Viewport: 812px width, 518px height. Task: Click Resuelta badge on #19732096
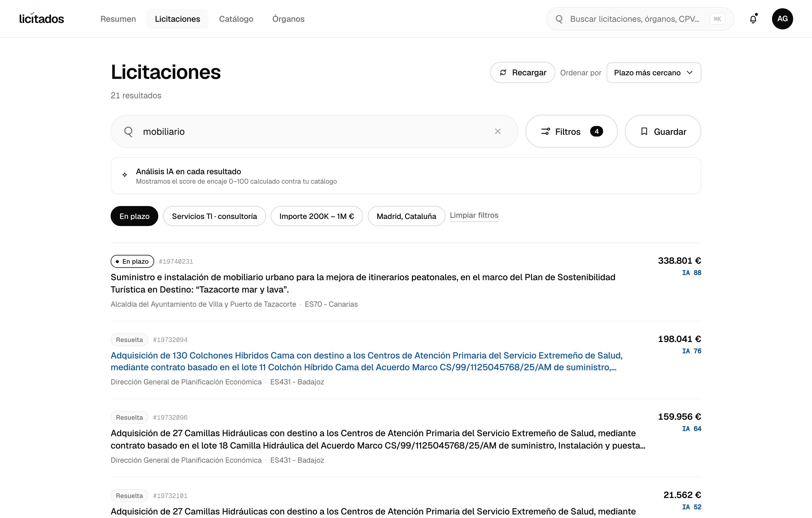pos(129,418)
